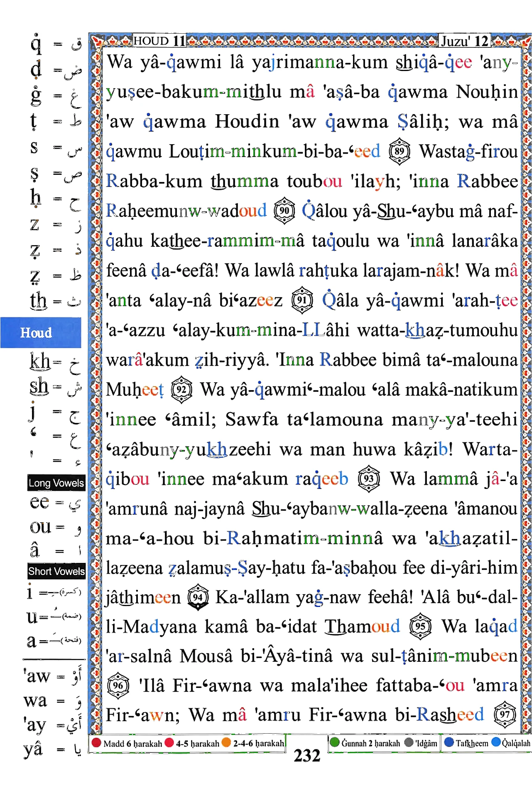Click the Juzu' 12 header label
This screenshot has height=786, width=532.
pos(465,41)
